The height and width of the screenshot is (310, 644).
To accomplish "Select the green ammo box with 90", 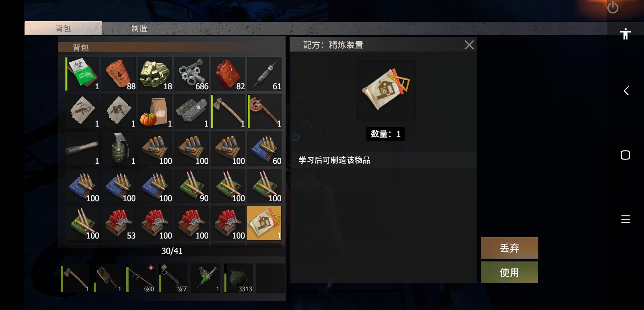I will click(x=191, y=186).
